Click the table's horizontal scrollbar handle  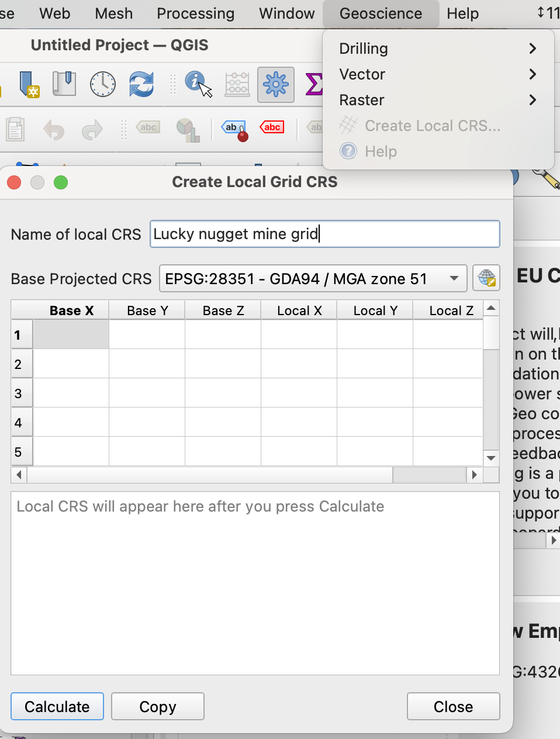tap(428, 475)
